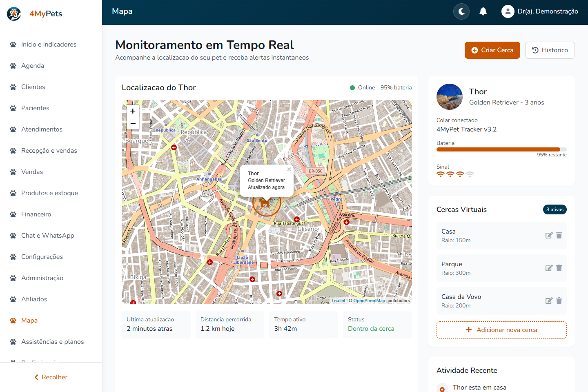This screenshot has width=588, height=392.
Task: Open the OpenStreetMap link
Action: coord(369,301)
